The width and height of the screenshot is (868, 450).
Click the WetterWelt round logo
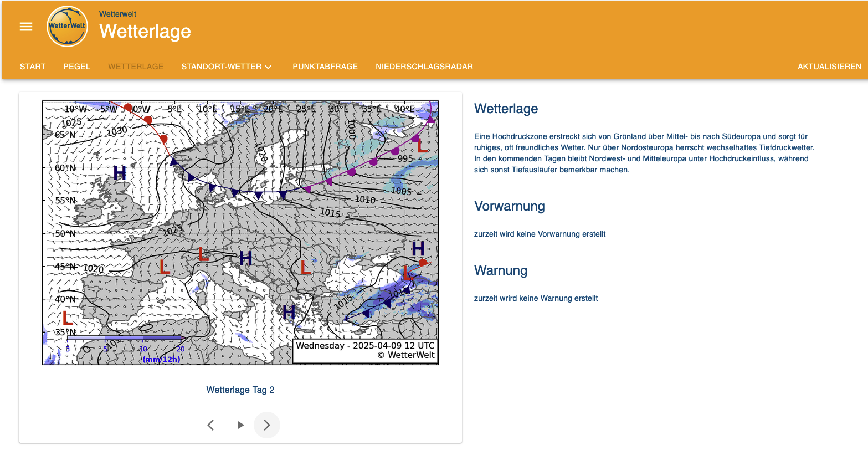coord(67,27)
